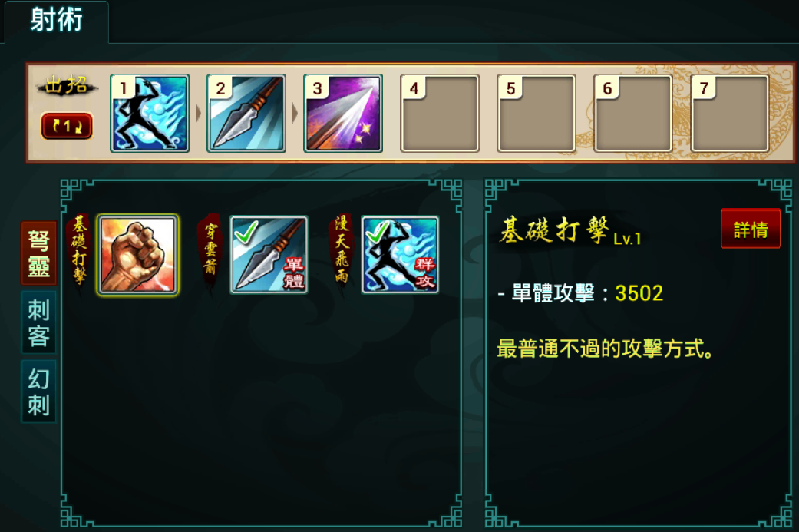
Task: Click the 出招 label
Action: coord(67,86)
